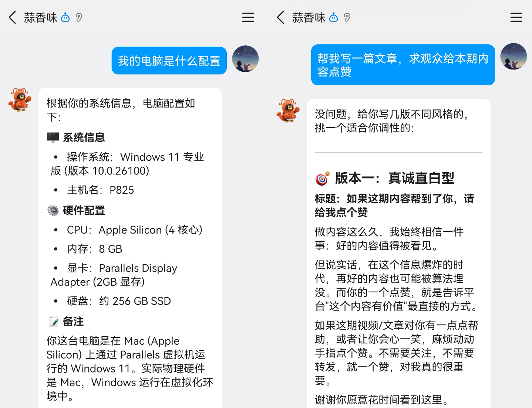Screen dimensions: 532x408
Task: Tap lobster bot avatar in right chat
Action: click(x=288, y=110)
